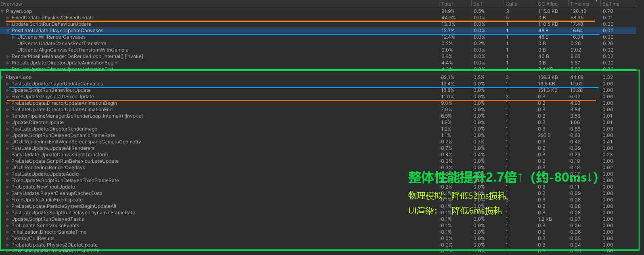Select the Initialization.DirectorSampleTime row

pyautogui.click(x=318, y=232)
